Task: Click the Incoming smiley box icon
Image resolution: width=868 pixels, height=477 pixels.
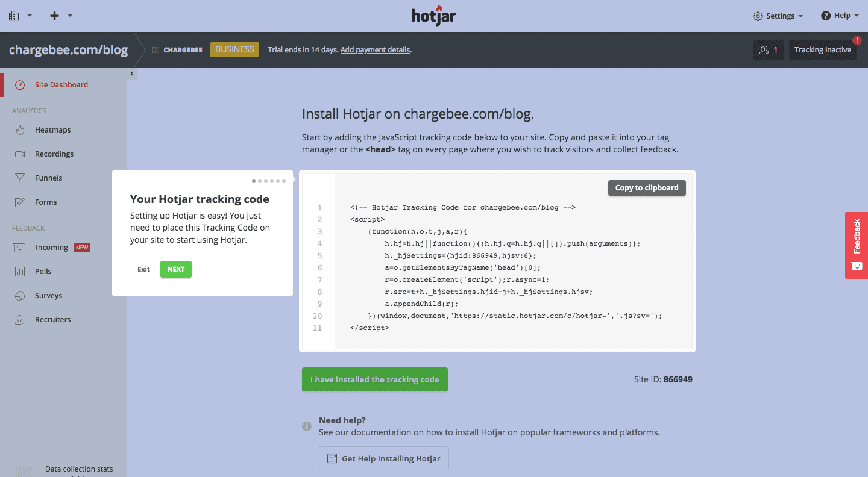Action: click(20, 248)
